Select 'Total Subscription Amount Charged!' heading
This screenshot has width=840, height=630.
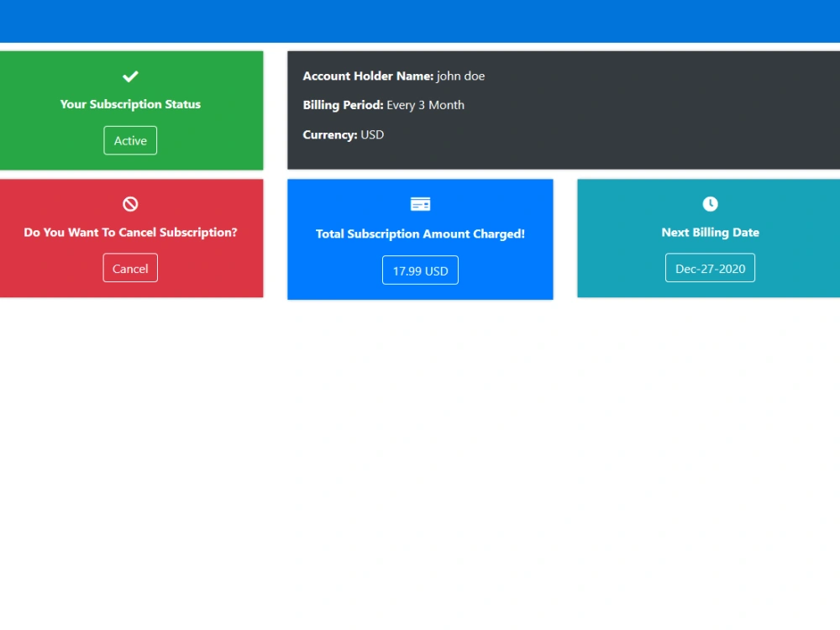point(420,234)
